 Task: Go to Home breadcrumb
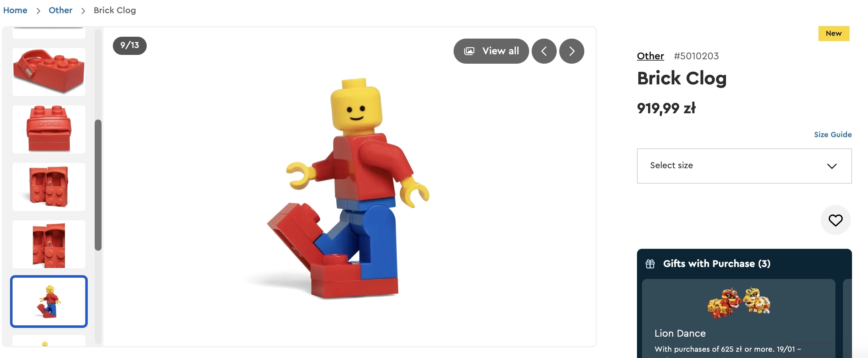15,10
